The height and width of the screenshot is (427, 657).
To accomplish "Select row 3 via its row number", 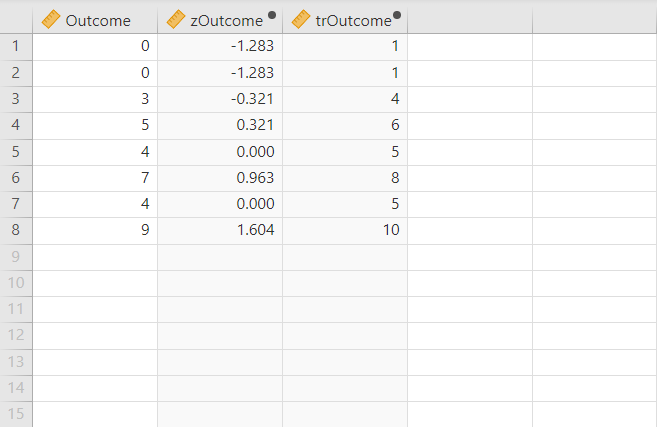I will 16,99.
